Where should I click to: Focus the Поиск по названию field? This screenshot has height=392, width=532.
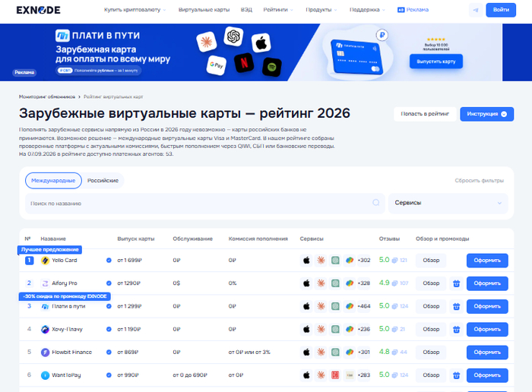point(205,204)
